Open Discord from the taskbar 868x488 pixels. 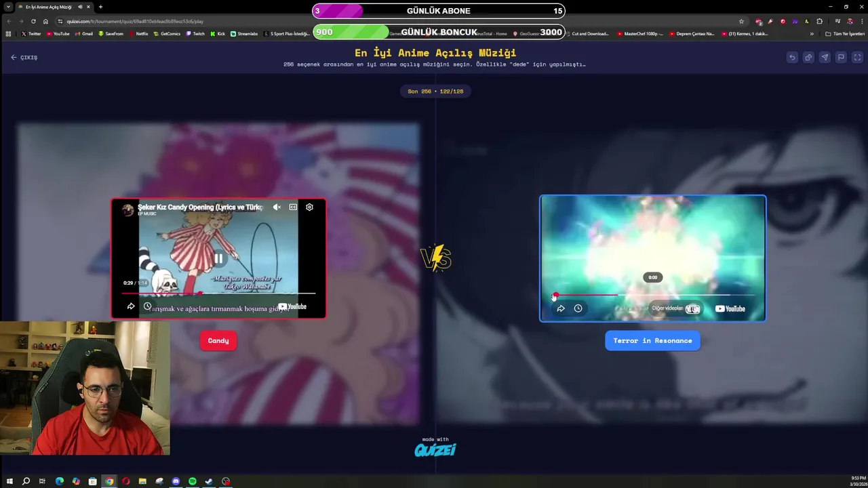pyautogui.click(x=176, y=481)
